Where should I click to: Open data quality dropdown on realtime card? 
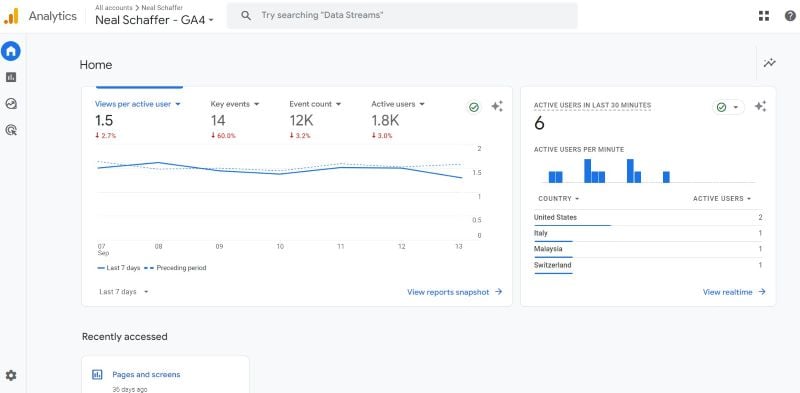728,107
